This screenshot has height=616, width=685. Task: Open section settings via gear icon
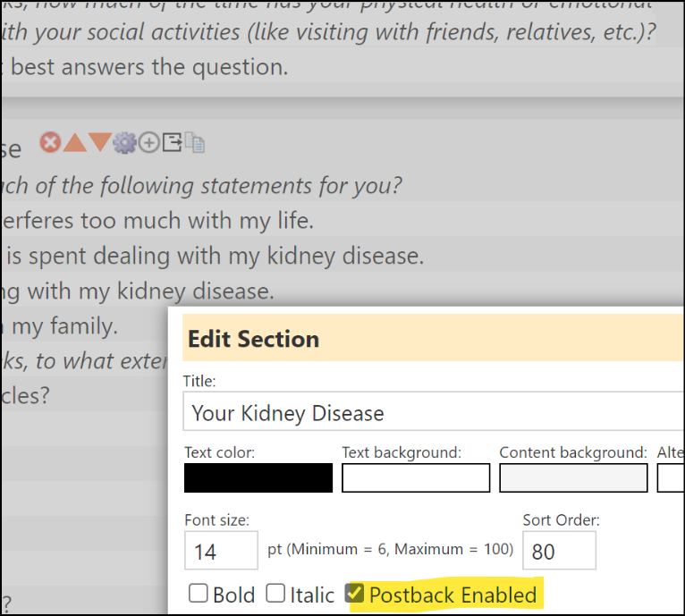click(x=125, y=142)
